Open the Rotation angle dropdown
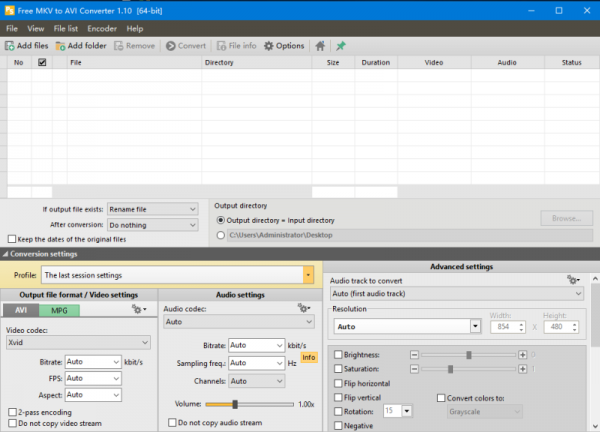Image resolution: width=600 pixels, height=432 pixels. (406, 411)
